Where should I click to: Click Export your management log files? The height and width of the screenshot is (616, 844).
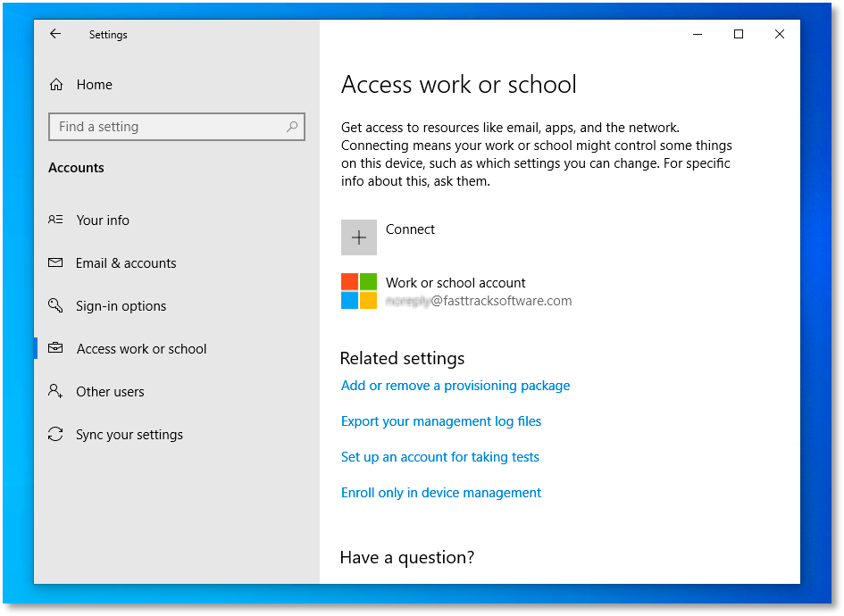click(441, 421)
